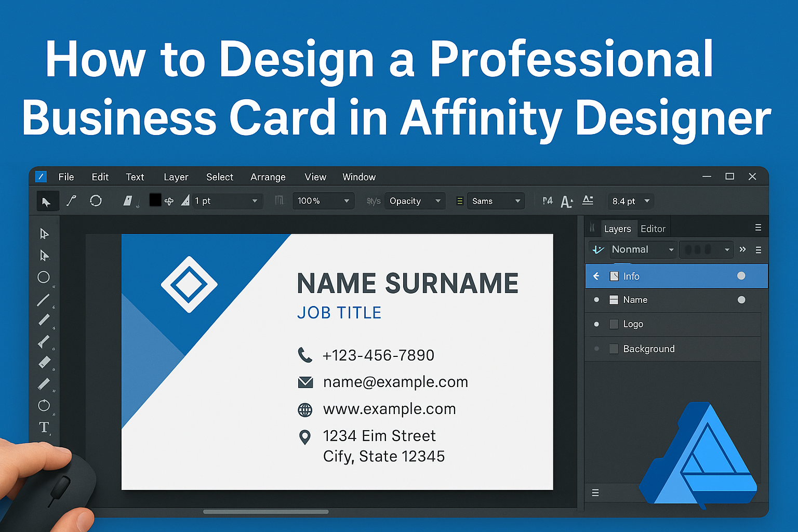Screen dimensions: 798x532
Task: Select the diagonal Line tool in tools panel
Action: pos(43,300)
